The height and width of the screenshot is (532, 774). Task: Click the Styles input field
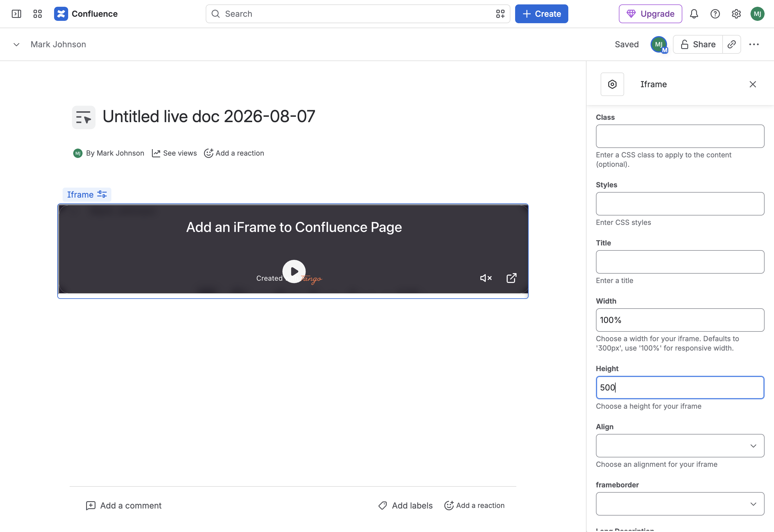coord(680,204)
